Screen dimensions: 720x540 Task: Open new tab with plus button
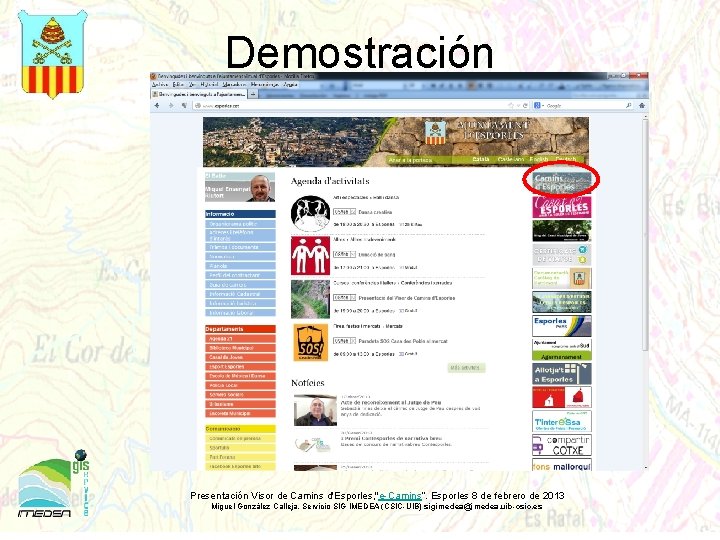click(253, 94)
